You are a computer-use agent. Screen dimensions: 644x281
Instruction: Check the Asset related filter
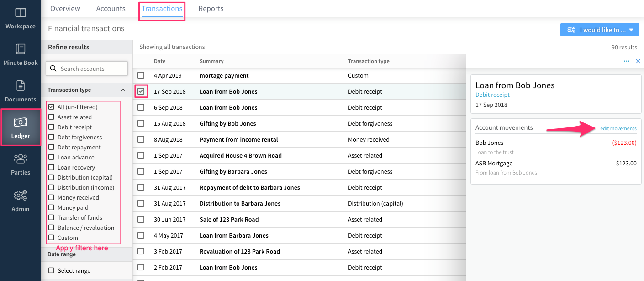(51, 117)
